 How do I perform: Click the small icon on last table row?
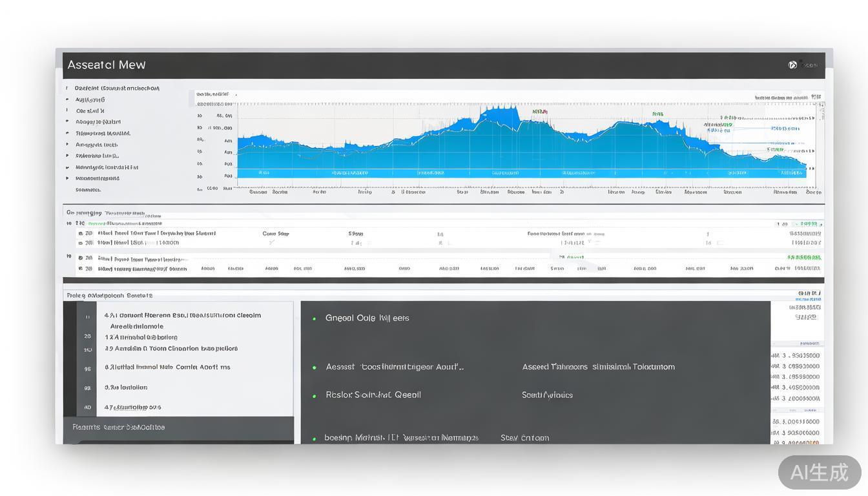[81, 268]
